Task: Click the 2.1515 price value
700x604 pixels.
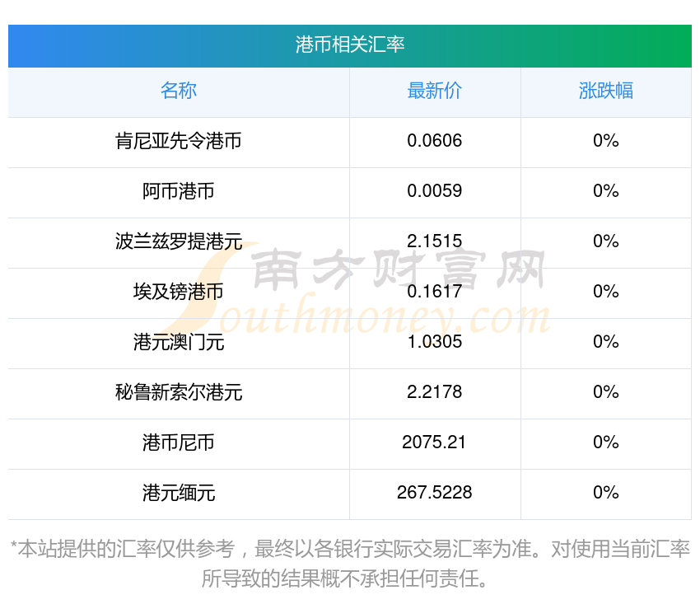Action: 434,241
